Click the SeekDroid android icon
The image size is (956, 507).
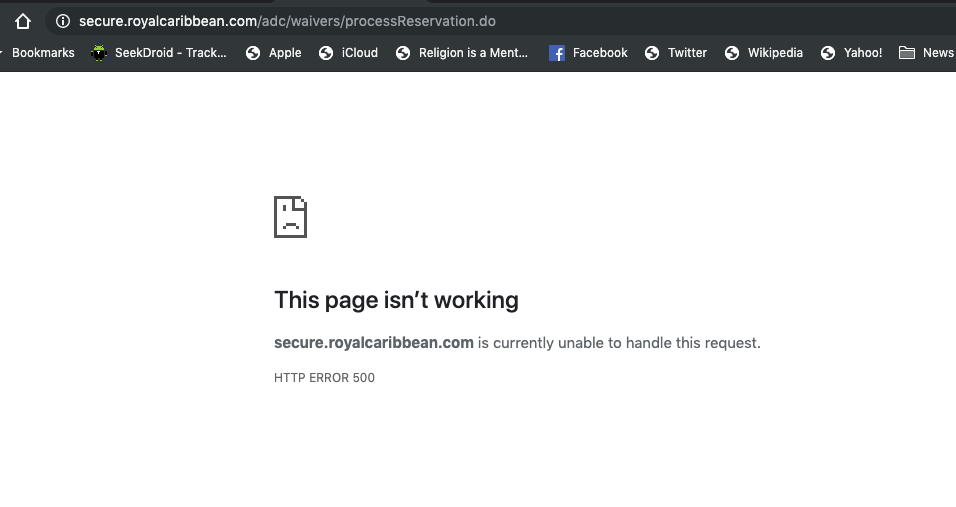coord(98,53)
